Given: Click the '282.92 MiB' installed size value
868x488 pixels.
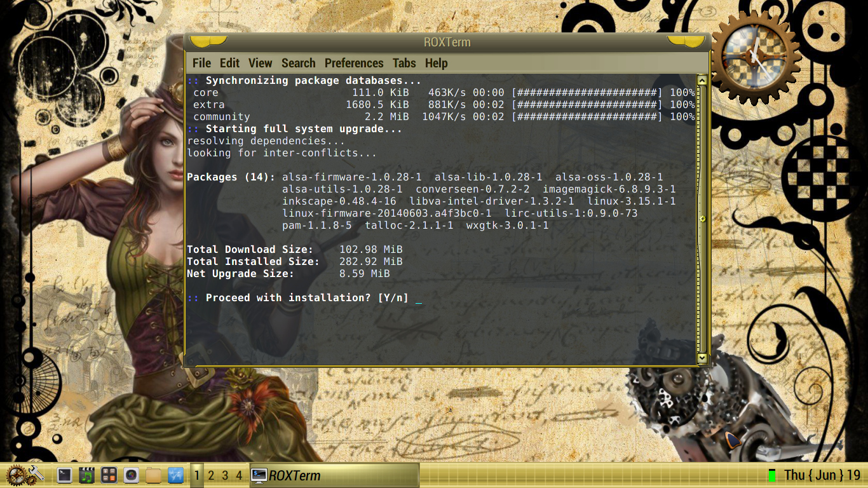Looking at the screenshot, I should click(x=371, y=262).
